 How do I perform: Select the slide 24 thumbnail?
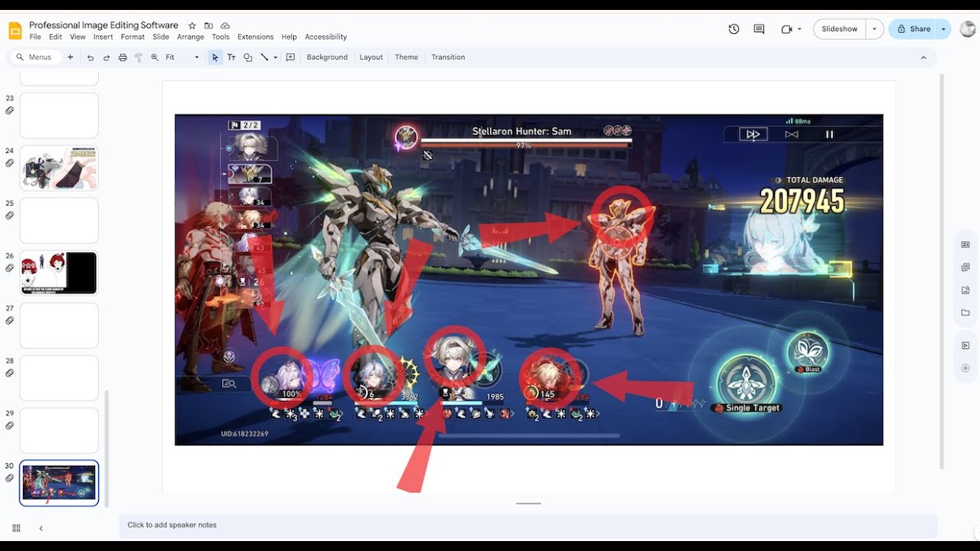pos(59,168)
